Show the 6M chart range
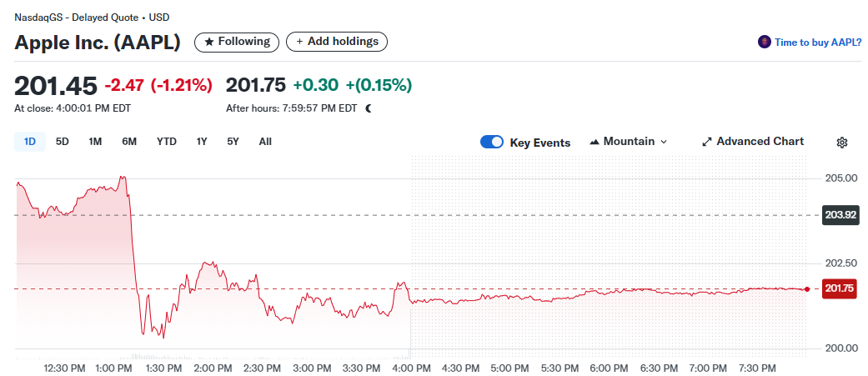Image resolution: width=868 pixels, height=376 pixels. (129, 142)
